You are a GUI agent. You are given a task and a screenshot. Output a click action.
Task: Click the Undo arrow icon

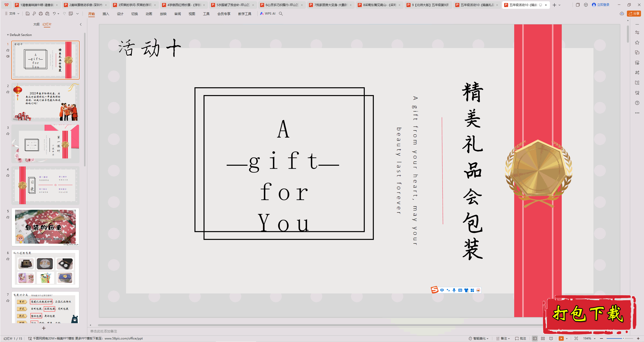(x=54, y=14)
